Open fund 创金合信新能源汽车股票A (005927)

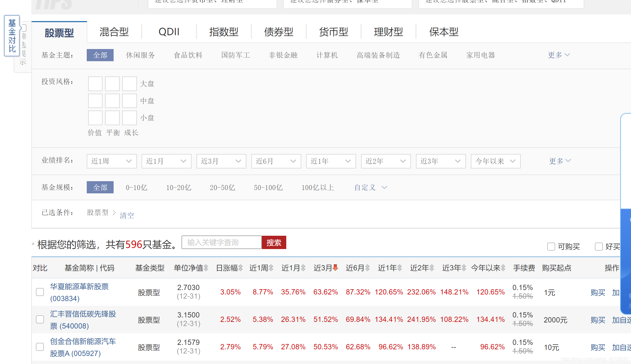83,347
